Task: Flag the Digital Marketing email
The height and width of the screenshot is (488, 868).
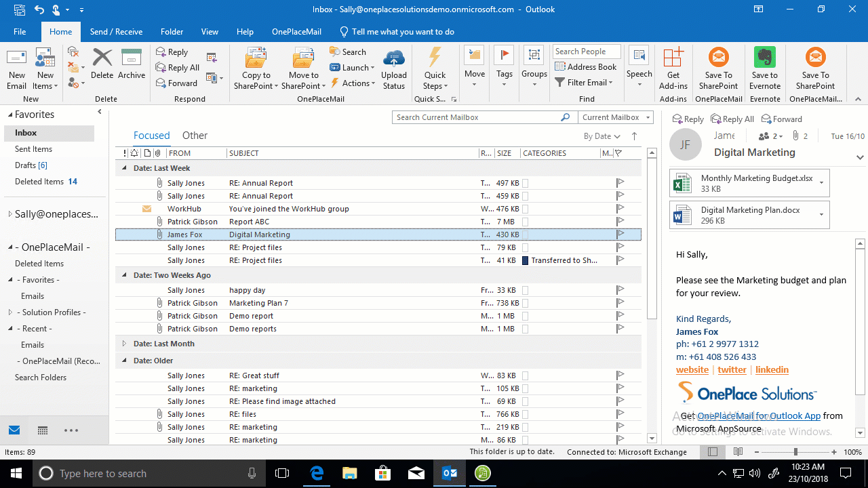Action: point(619,234)
